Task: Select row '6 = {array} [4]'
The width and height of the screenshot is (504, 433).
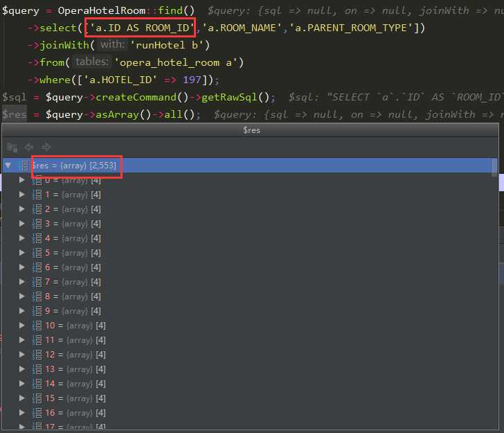Action: [247, 267]
